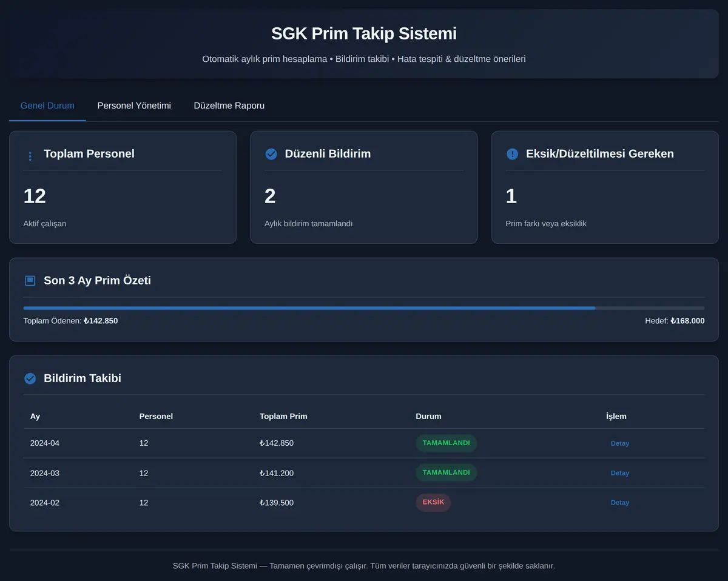Go to the Düzeltme Raporu tab
The height and width of the screenshot is (581, 728).
[229, 106]
